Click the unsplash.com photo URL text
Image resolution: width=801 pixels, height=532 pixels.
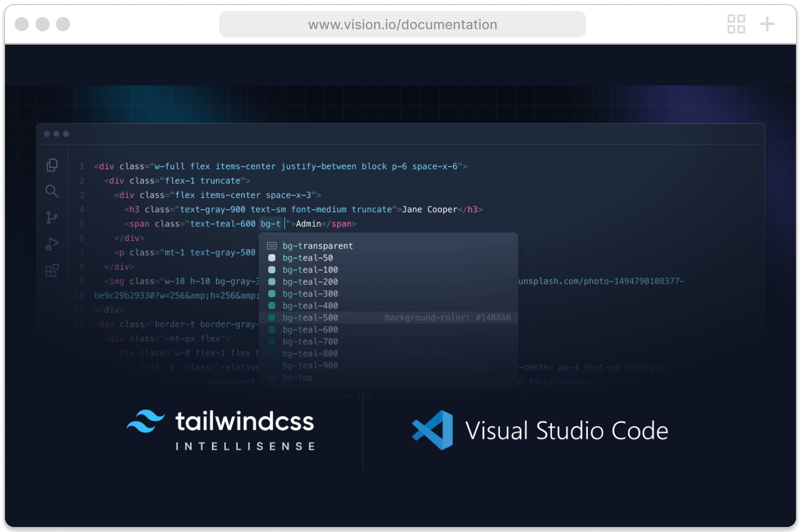[601, 281]
